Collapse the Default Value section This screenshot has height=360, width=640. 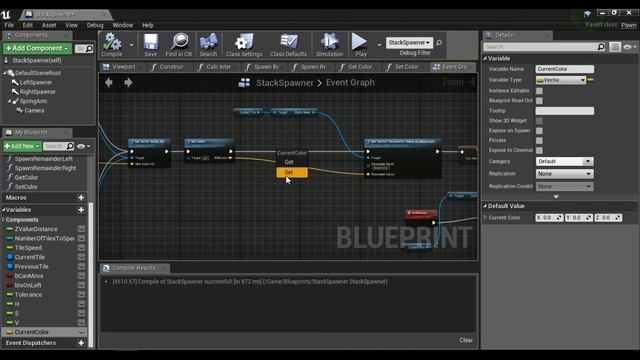click(485, 206)
